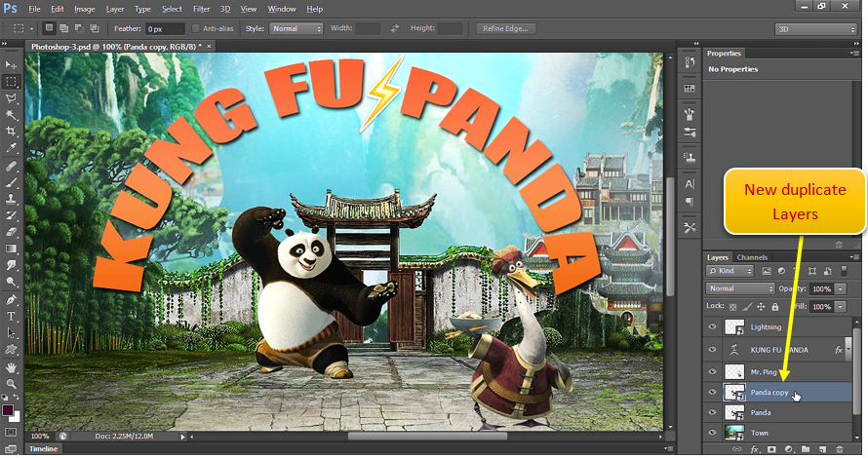Select the Brush tool
This screenshot has width=868, height=458.
[x=11, y=182]
